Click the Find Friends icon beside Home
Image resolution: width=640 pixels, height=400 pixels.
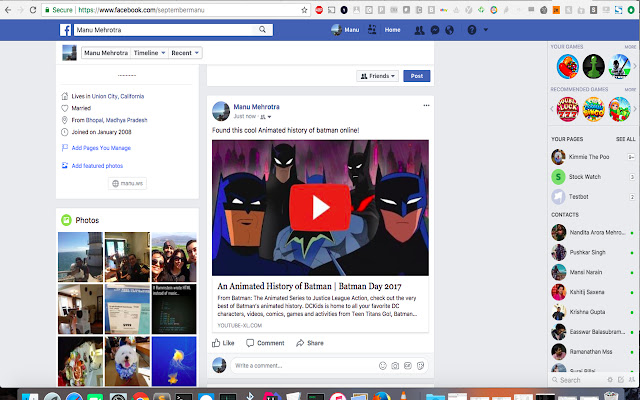coord(372,29)
